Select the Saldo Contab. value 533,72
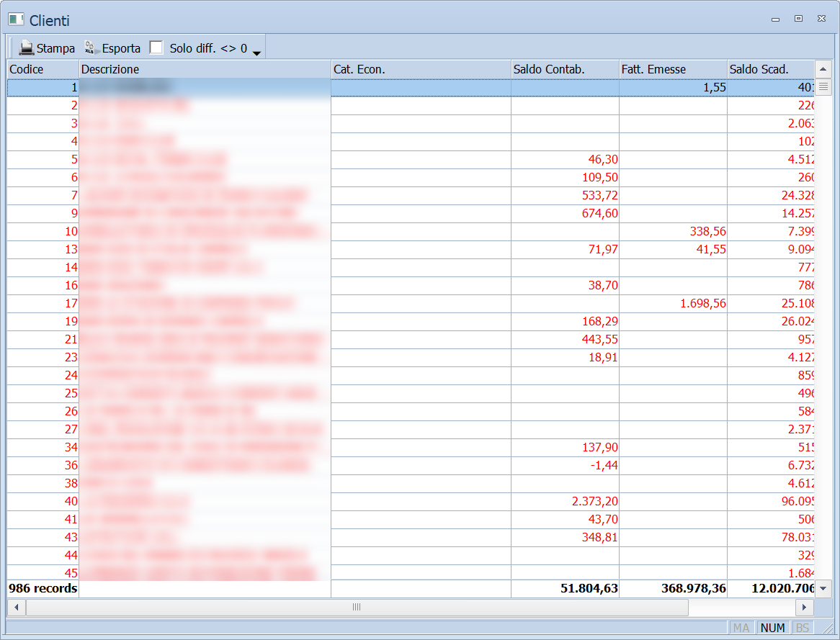 click(600, 196)
